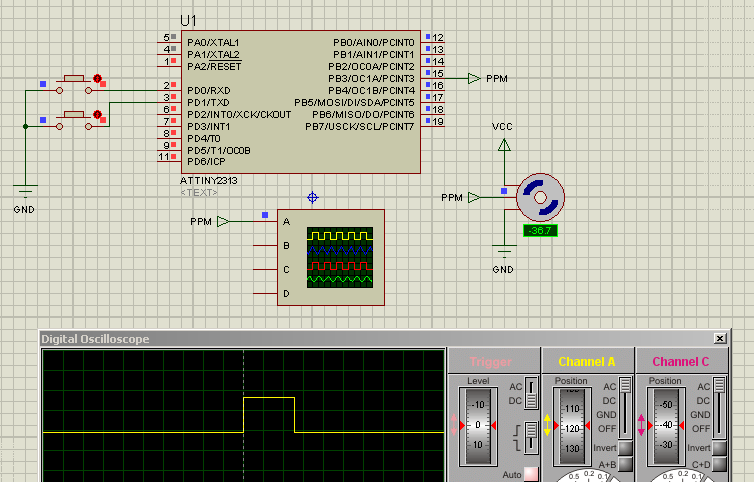Image resolution: width=754 pixels, height=482 pixels.
Task: Click Channel A Position thumbwheel
Action: click(572, 425)
